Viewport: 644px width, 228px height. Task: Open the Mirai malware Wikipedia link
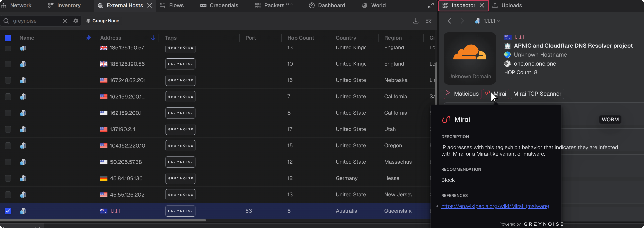(x=495, y=206)
